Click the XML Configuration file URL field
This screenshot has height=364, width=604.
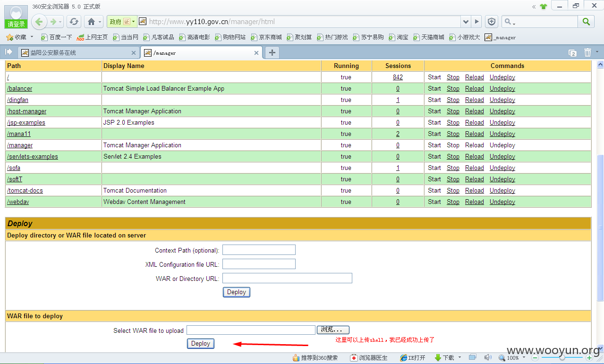point(259,264)
